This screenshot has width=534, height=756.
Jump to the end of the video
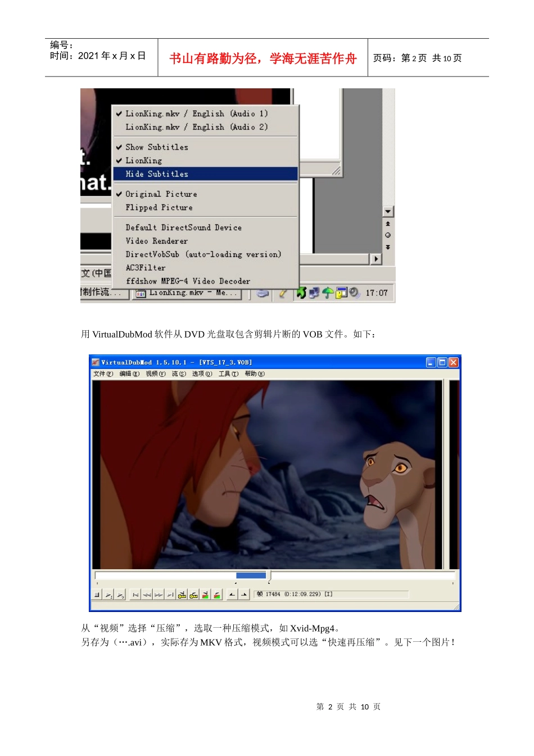click(x=170, y=595)
